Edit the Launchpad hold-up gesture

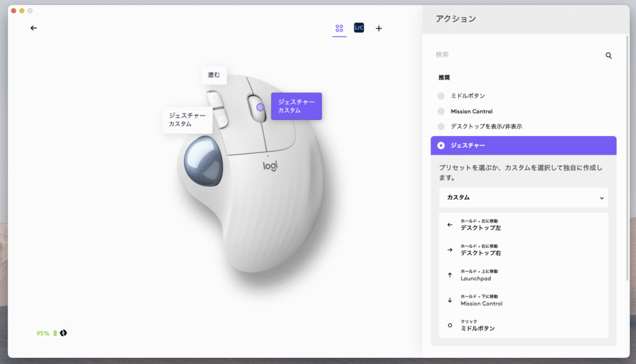tap(523, 275)
